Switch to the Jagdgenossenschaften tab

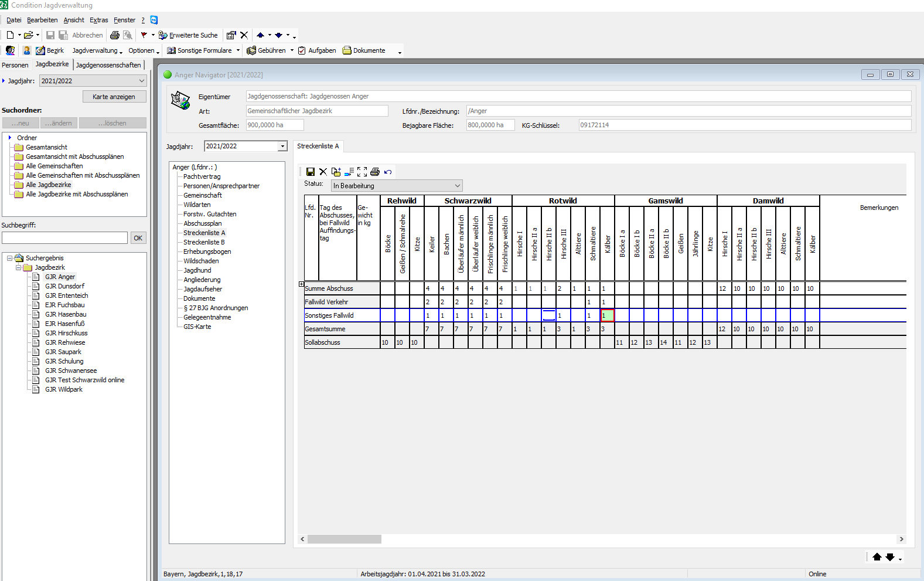click(x=108, y=65)
